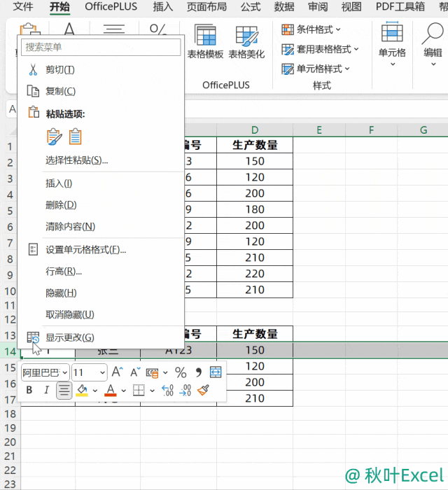Image resolution: width=448 pixels, height=490 pixels.
Task: Click the Cut scissors icon in context menu
Action: [x=33, y=70]
